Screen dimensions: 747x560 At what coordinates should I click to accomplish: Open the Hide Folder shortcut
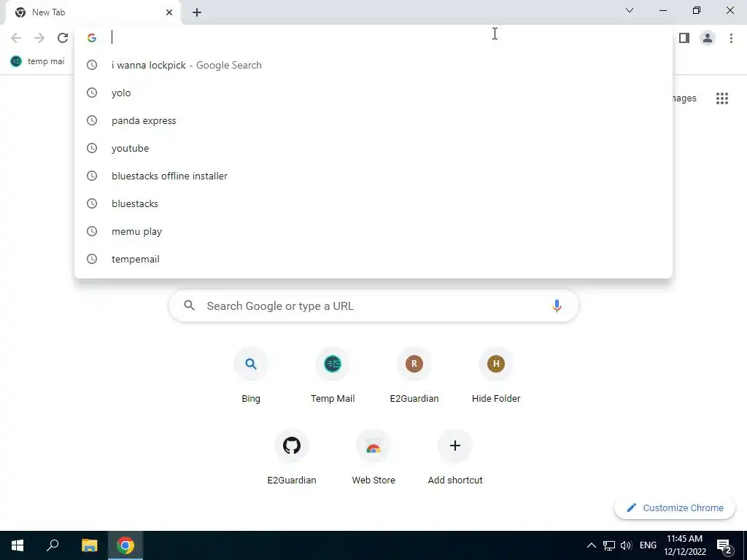[x=496, y=376]
